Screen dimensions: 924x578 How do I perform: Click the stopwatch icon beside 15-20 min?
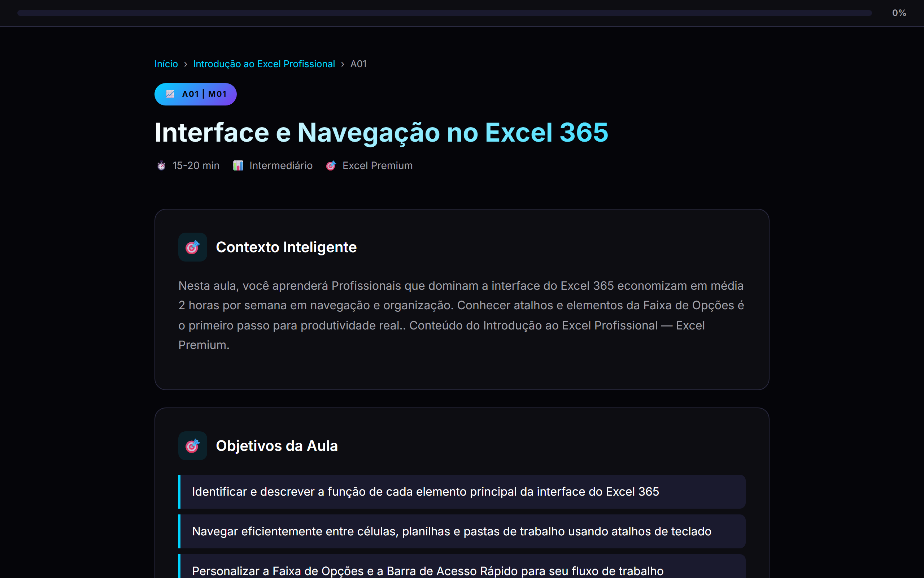click(161, 165)
